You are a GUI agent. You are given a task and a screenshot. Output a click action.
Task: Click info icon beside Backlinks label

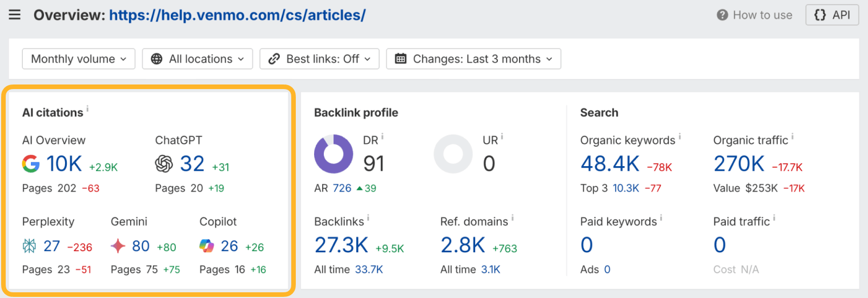coord(368,218)
